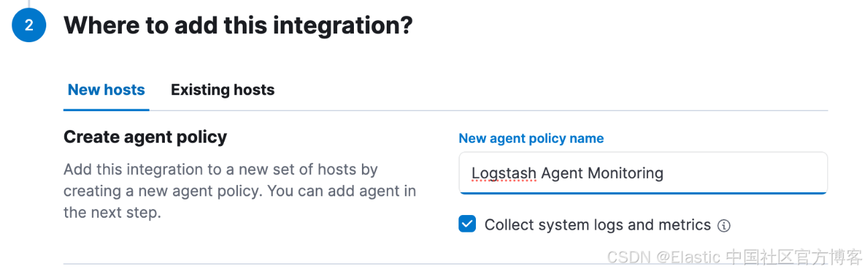868x274 pixels.
Task: Click the info icon beside Collect system logs
Action: pos(724,226)
